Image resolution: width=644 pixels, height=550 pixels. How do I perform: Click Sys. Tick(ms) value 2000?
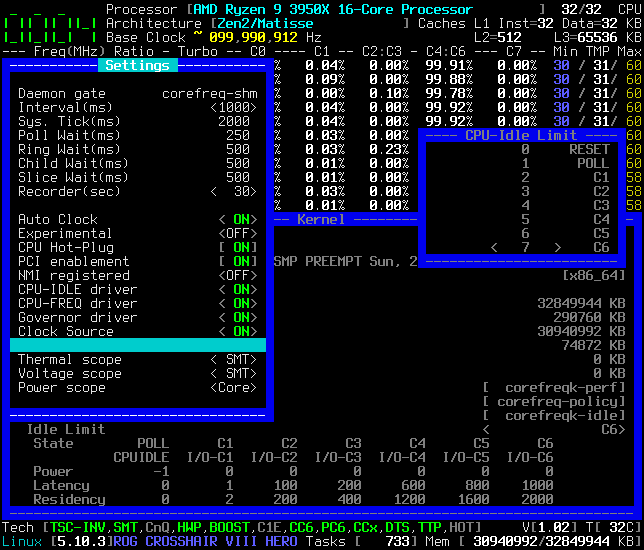[234, 122]
